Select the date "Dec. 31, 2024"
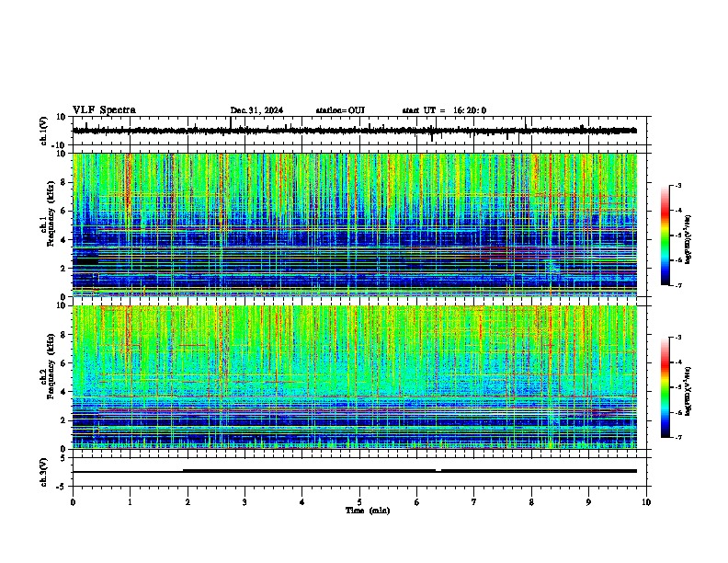This screenshot has width=728, height=563. pos(256,110)
